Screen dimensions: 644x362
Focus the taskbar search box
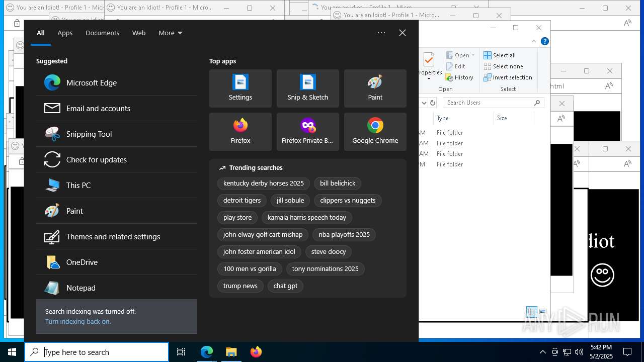(97, 352)
